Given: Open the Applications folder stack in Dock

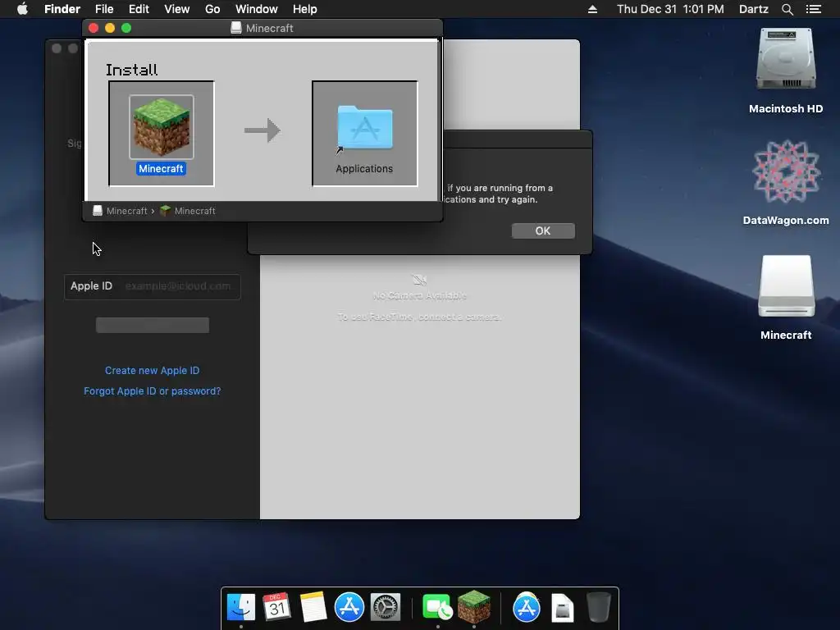Looking at the screenshot, I should pos(527,608).
